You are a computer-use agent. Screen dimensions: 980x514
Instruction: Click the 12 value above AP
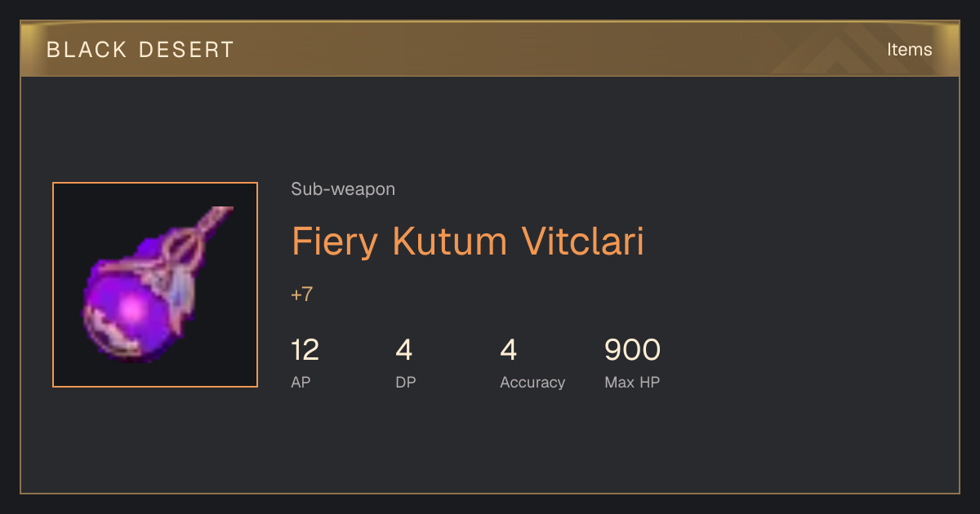tap(305, 350)
